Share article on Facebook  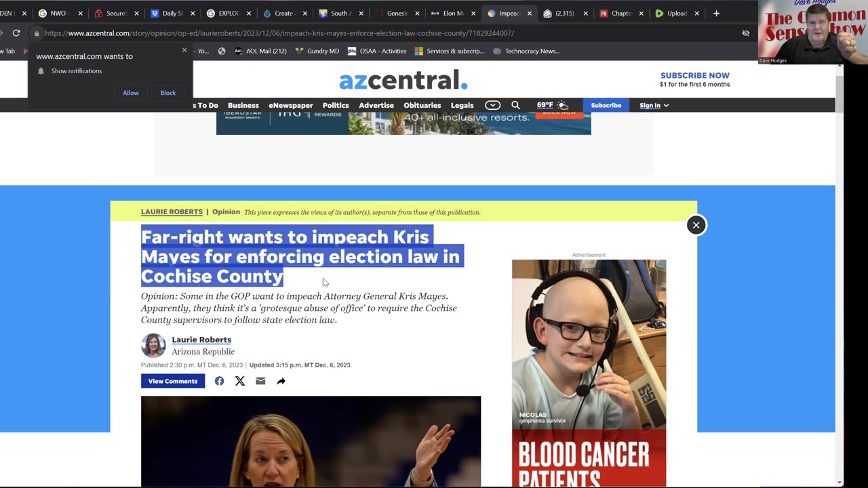point(219,381)
